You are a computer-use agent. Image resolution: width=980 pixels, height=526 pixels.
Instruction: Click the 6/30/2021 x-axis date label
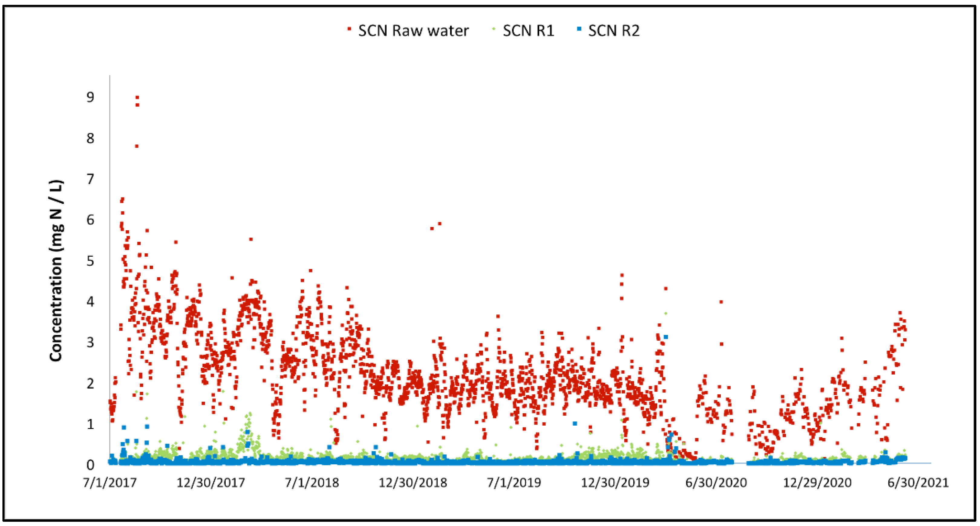[x=918, y=482]
